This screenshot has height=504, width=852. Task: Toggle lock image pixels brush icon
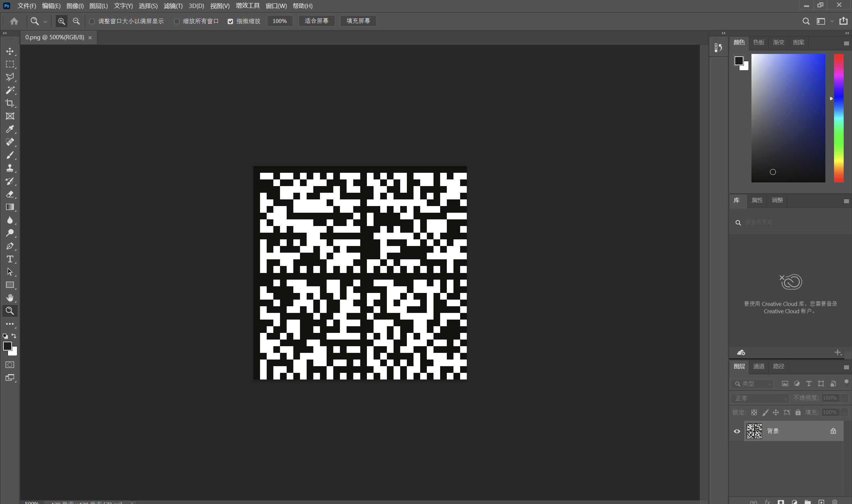coord(765,412)
